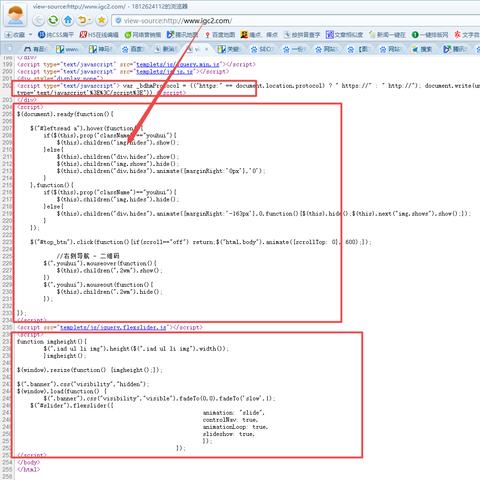Viewport: 480px width, 480px height.
Task: Open undo button's dropdown arrow
Action: pos(90,21)
